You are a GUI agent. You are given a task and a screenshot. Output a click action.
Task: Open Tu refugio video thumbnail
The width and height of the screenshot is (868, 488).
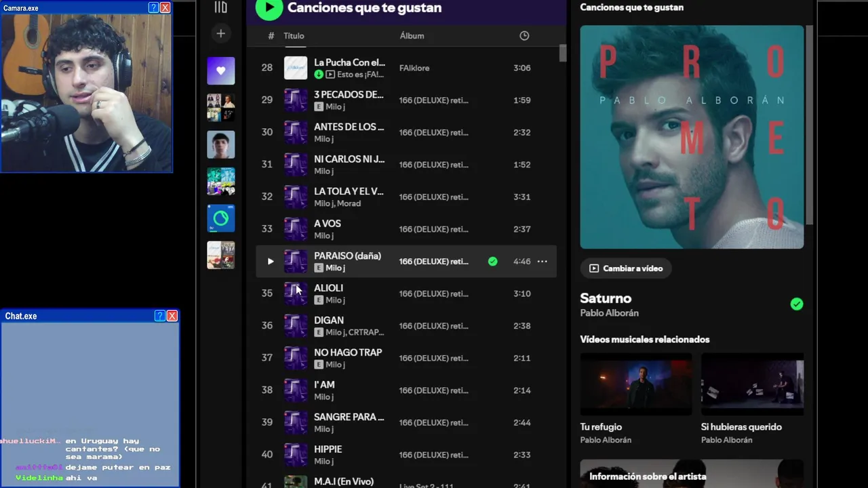[x=636, y=384]
